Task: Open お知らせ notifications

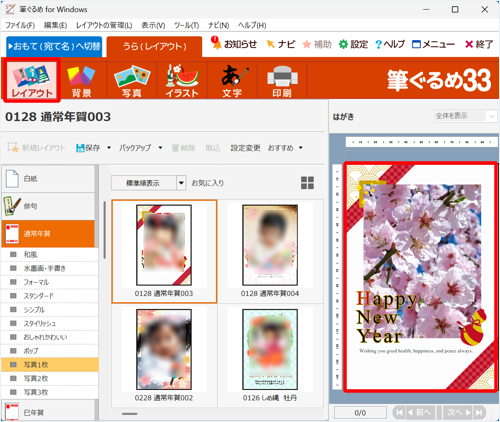Action: coord(234,44)
